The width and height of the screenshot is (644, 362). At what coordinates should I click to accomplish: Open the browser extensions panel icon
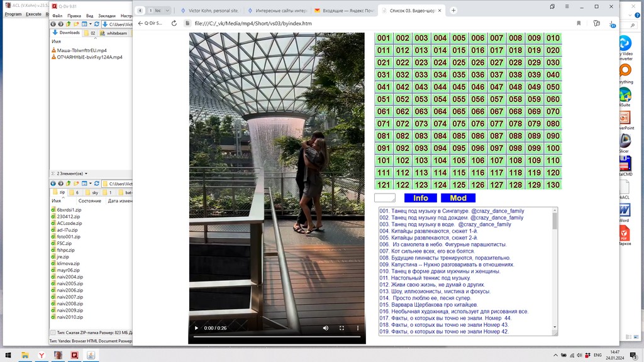597,23
